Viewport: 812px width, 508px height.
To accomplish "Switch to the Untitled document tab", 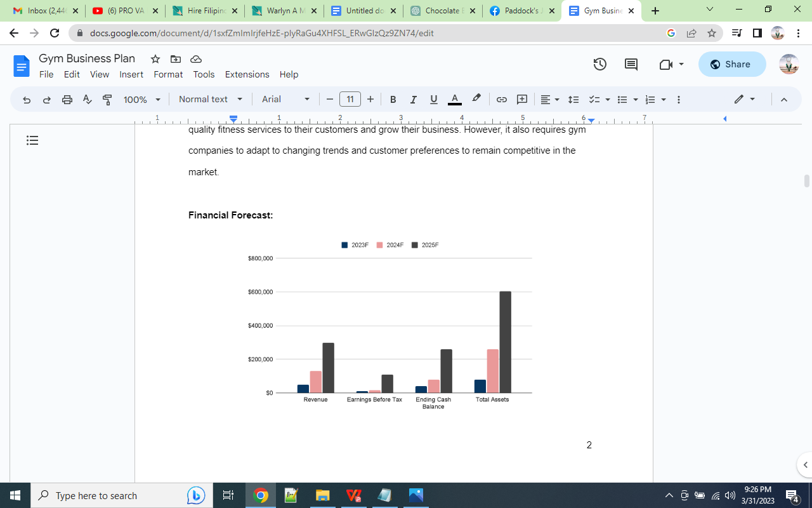I will point(363,11).
